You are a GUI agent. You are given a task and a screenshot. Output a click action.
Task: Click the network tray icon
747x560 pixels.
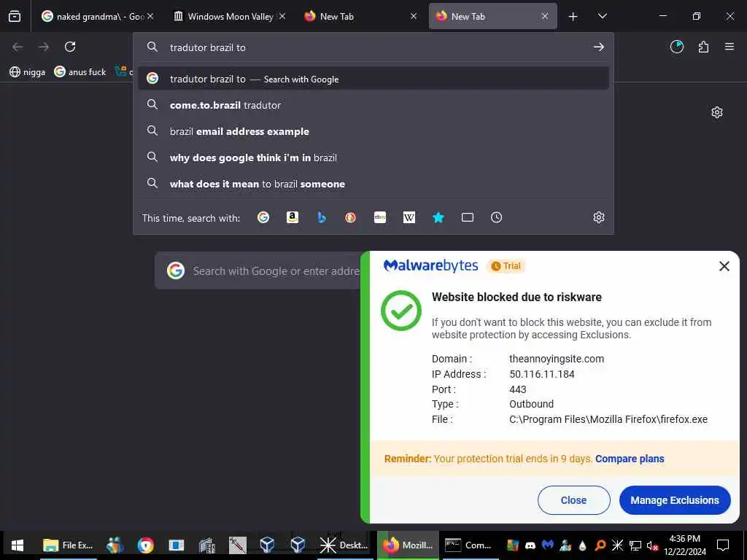(x=635, y=545)
